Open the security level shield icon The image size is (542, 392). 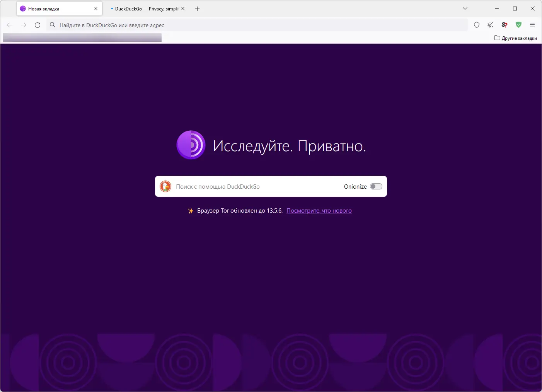point(477,25)
